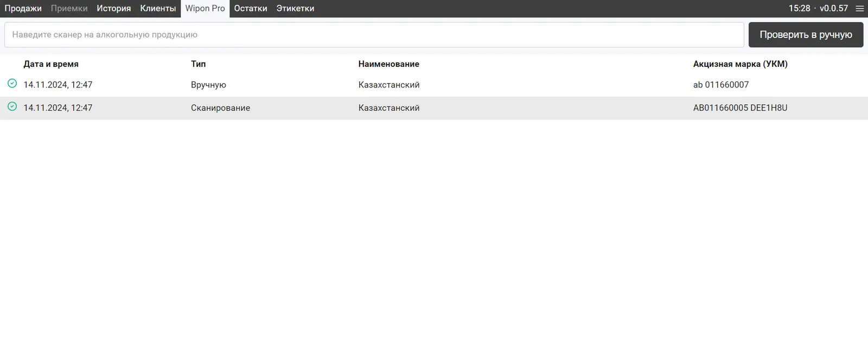868x341 pixels.
Task: Open the Продажи tab
Action: click(23, 9)
